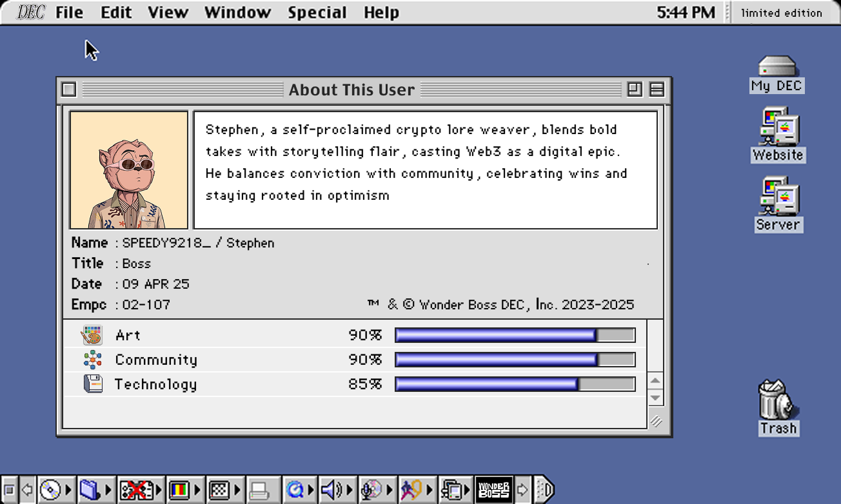Click the Wonder Boss DEC copyright text
The image size is (841, 504).
(501, 305)
